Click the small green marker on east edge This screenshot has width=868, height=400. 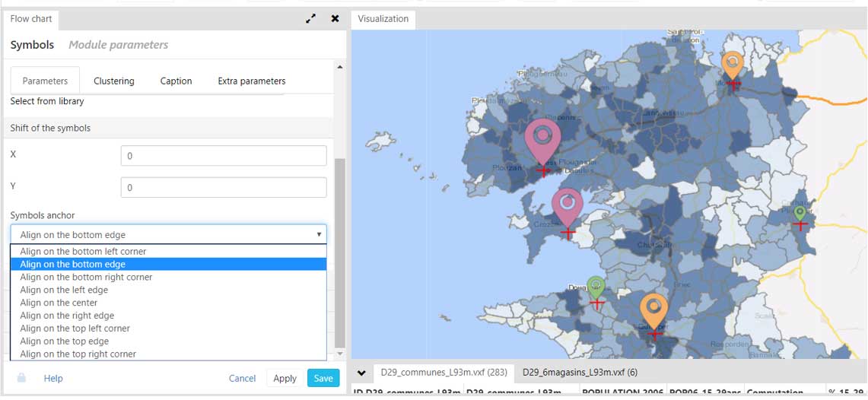coord(800,213)
